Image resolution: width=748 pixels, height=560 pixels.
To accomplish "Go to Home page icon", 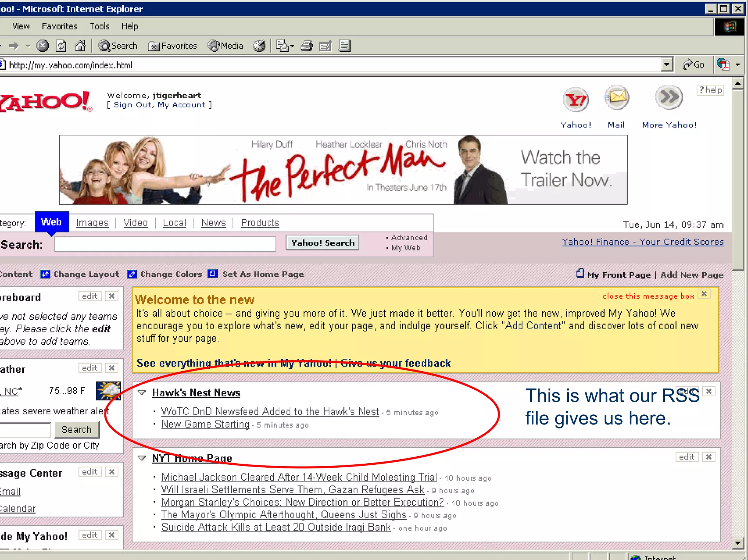I will 80,46.
